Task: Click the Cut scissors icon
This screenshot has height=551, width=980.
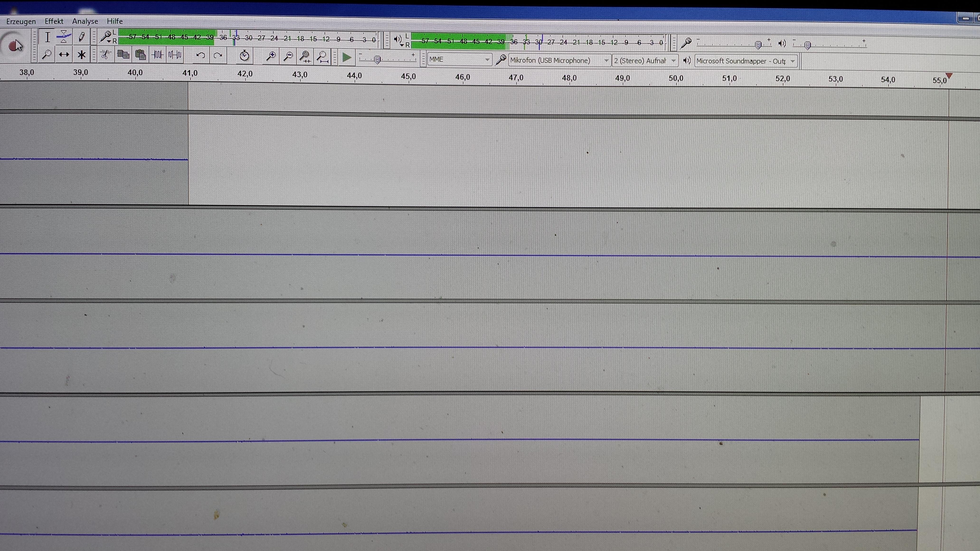Action: pos(105,55)
